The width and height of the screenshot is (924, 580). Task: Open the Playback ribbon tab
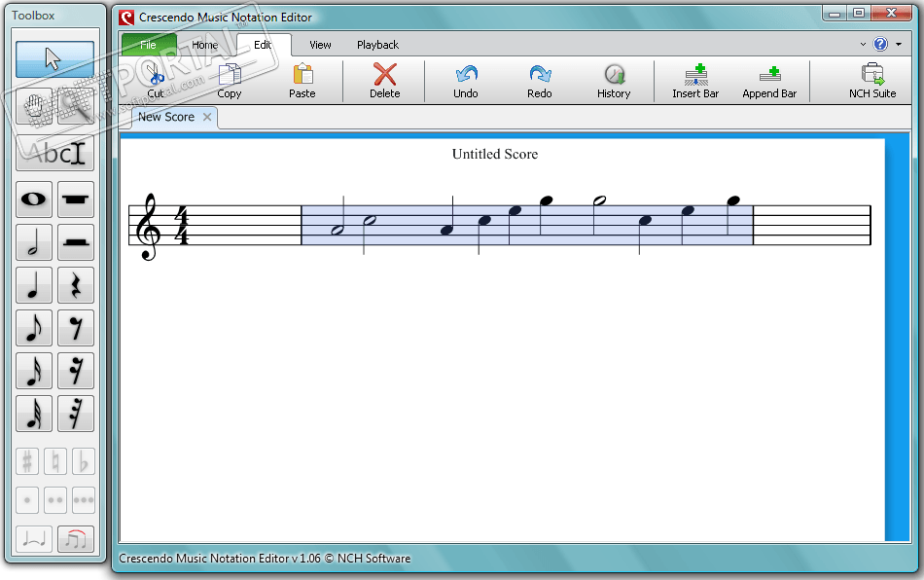click(x=377, y=45)
